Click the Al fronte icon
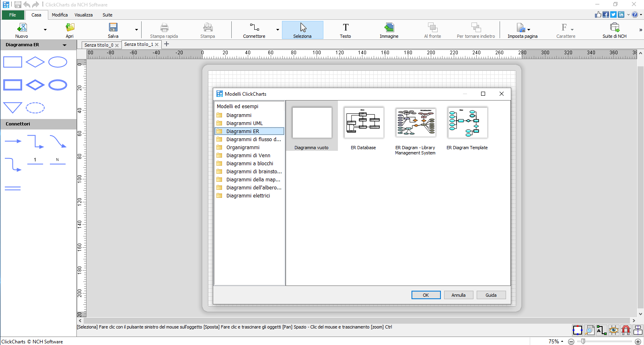 [x=432, y=27]
